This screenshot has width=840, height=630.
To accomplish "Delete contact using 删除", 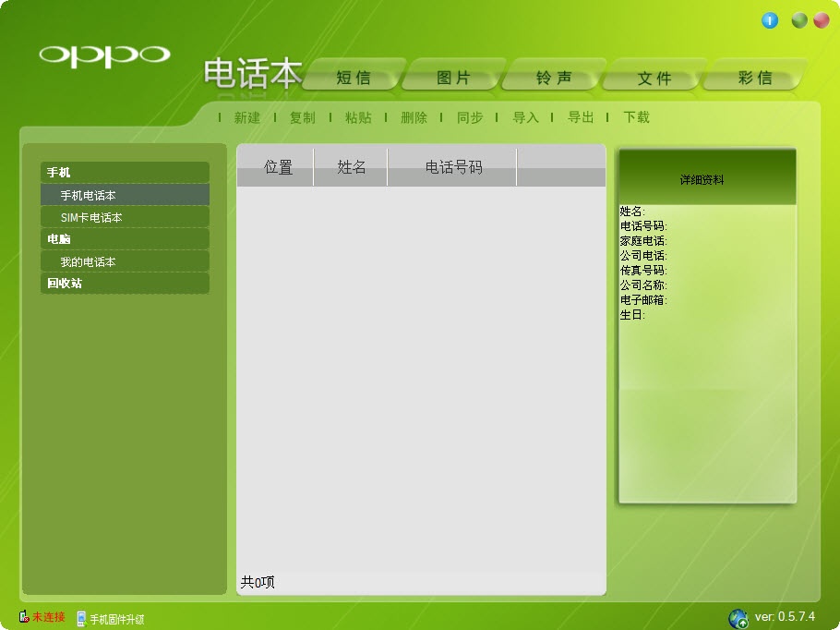I will (x=414, y=118).
